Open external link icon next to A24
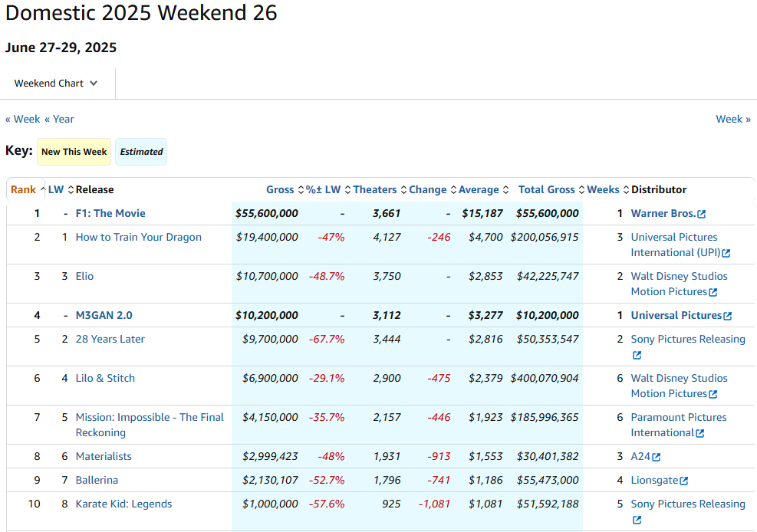 pos(656,457)
